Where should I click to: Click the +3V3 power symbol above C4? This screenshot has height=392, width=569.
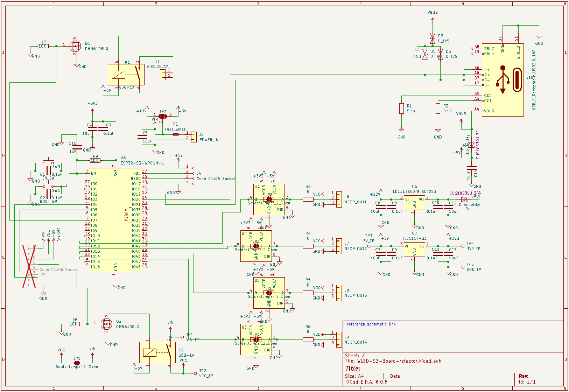click(x=93, y=107)
